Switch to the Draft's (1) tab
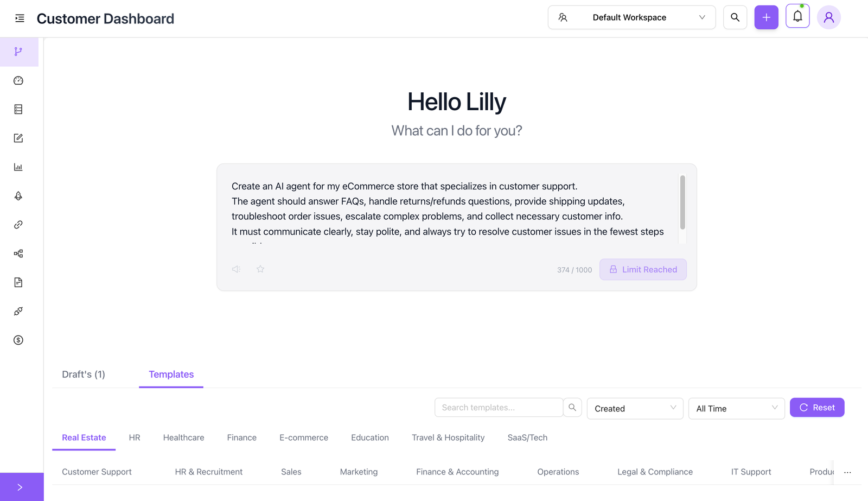The image size is (868, 501). point(84,375)
